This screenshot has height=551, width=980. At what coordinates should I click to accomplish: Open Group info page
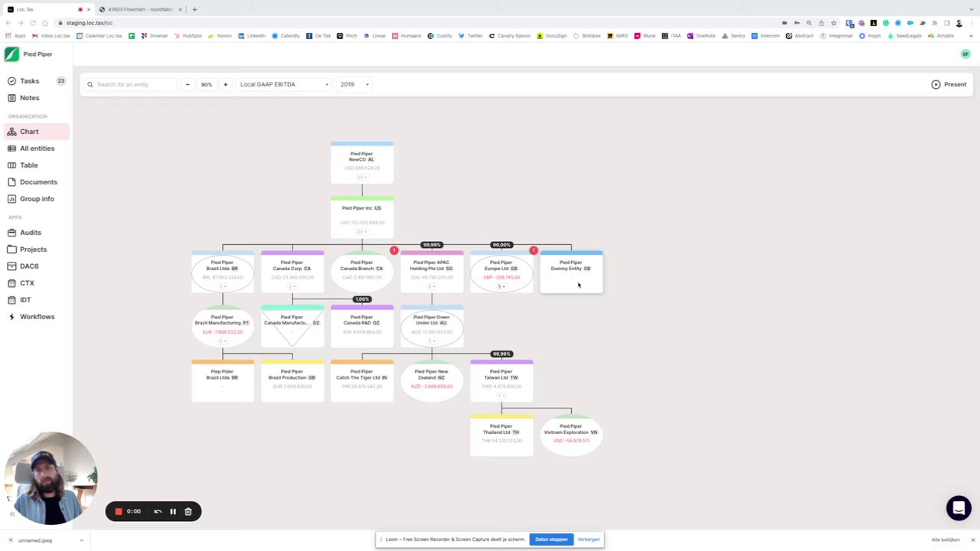pyautogui.click(x=36, y=199)
